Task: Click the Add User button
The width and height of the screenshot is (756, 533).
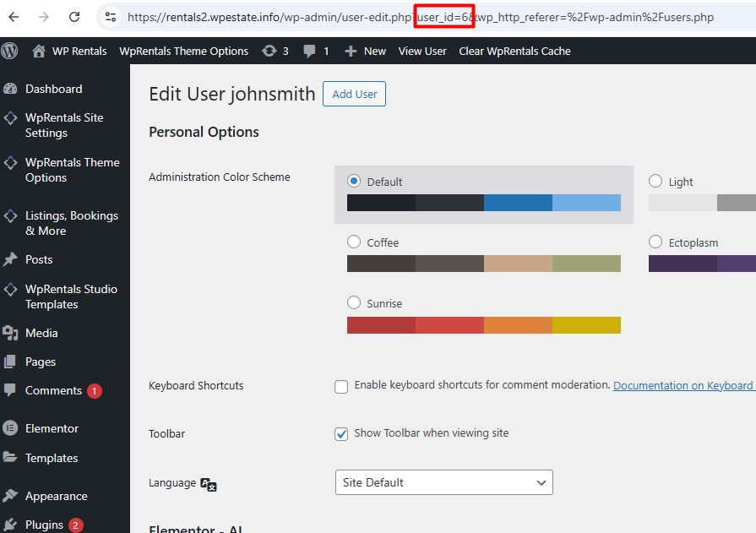Action: [x=354, y=94]
